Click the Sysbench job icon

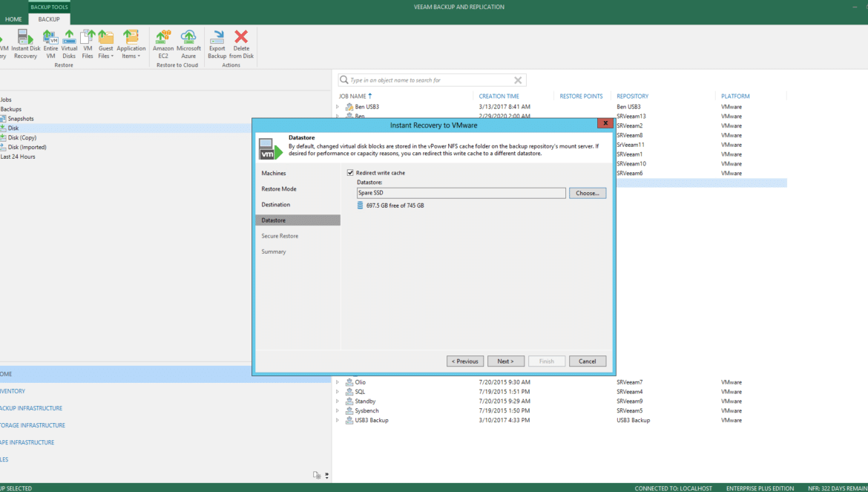349,410
